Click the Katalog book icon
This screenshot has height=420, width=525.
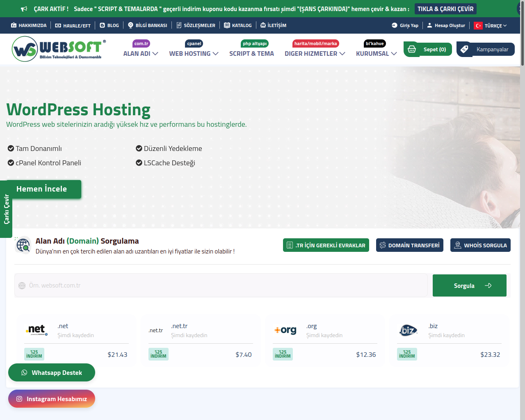coord(227,25)
